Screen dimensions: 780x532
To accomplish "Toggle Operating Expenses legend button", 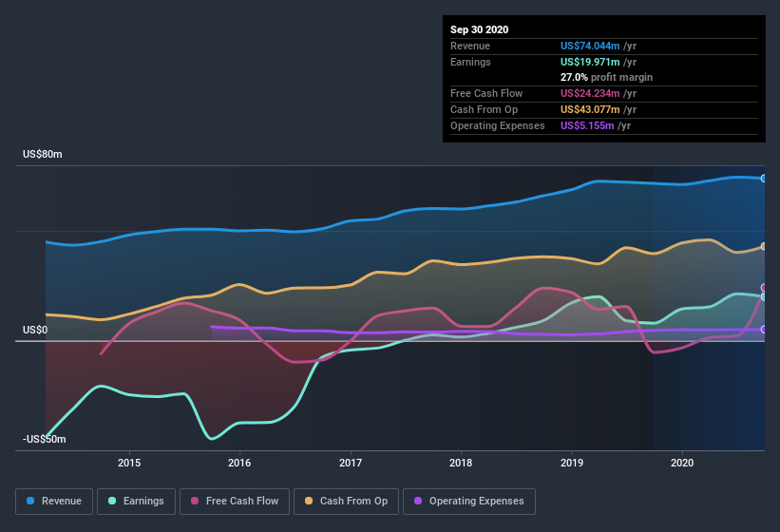I will click(x=469, y=502).
